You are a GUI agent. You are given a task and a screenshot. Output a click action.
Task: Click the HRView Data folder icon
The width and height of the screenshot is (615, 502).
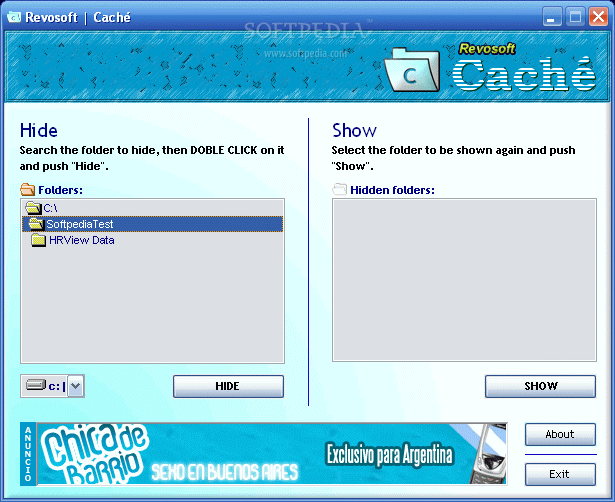[38, 240]
